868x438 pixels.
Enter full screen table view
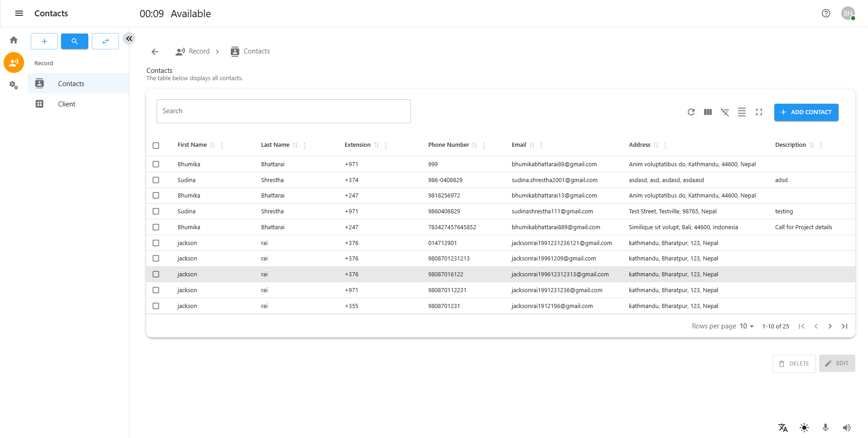[758, 112]
